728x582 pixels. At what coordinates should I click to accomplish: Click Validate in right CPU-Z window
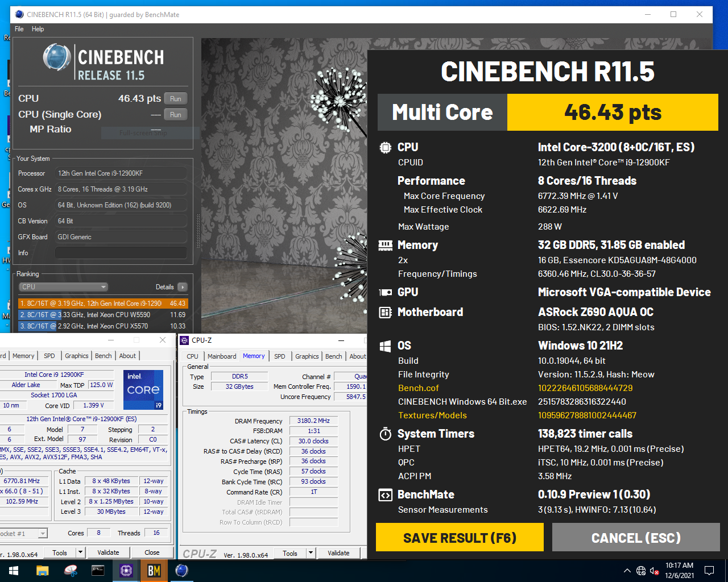(x=338, y=553)
